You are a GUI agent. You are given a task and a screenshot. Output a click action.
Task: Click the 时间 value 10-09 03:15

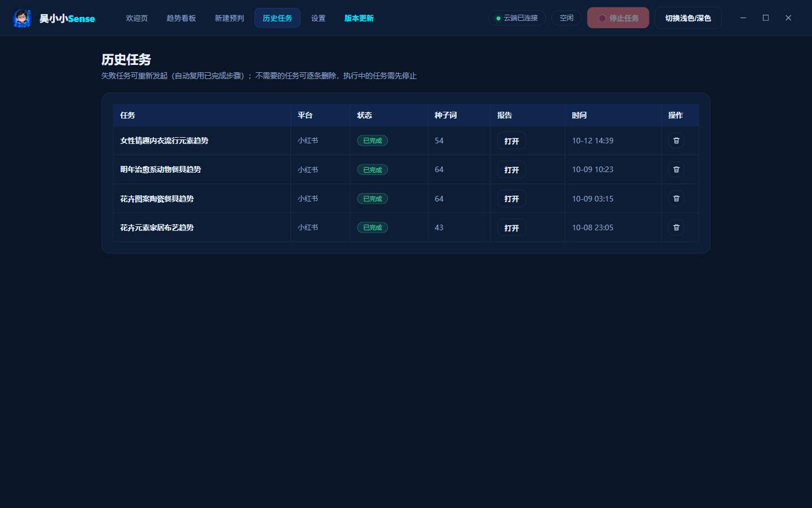pyautogui.click(x=593, y=199)
